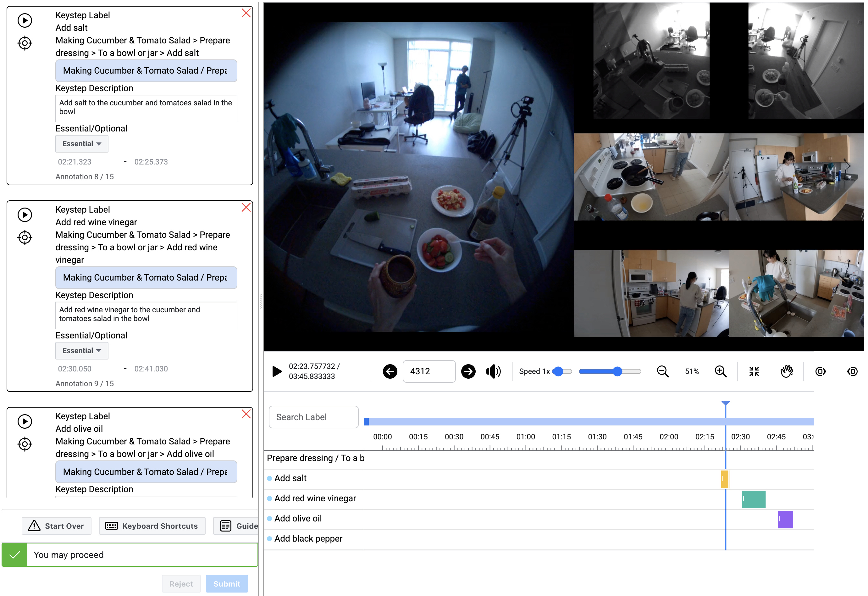Click the Search Label input field

[x=313, y=417]
